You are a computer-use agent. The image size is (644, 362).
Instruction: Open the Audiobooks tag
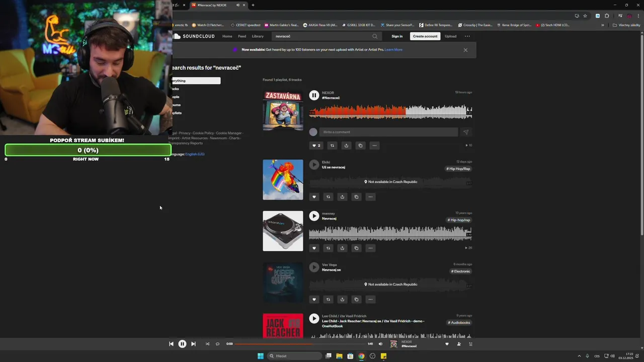coord(459,323)
